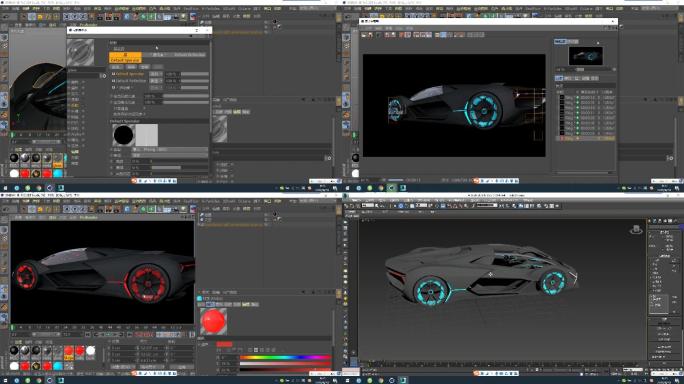Open the Start menu on top-left screen taskbar

pyautogui.click(x=5, y=188)
